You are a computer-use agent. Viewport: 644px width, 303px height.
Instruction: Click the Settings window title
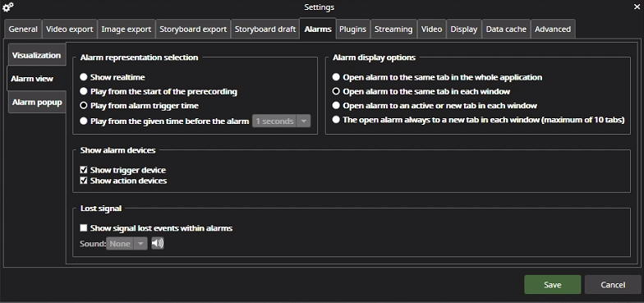point(319,7)
